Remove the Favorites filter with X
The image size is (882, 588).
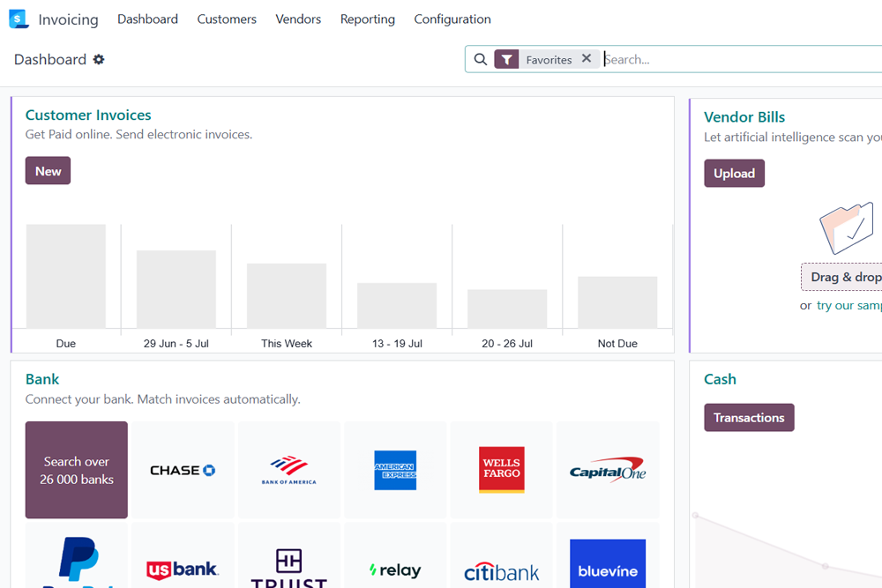pos(587,58)
